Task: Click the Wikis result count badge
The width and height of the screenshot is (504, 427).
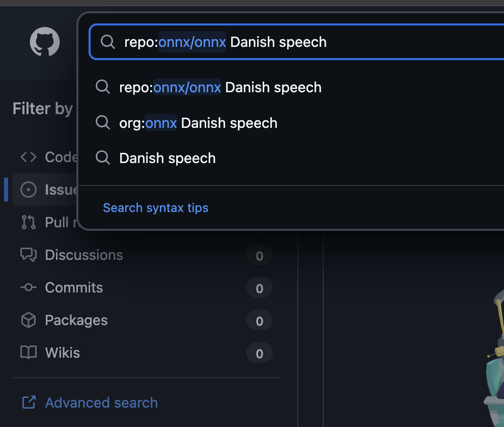Action: [259, 353]
